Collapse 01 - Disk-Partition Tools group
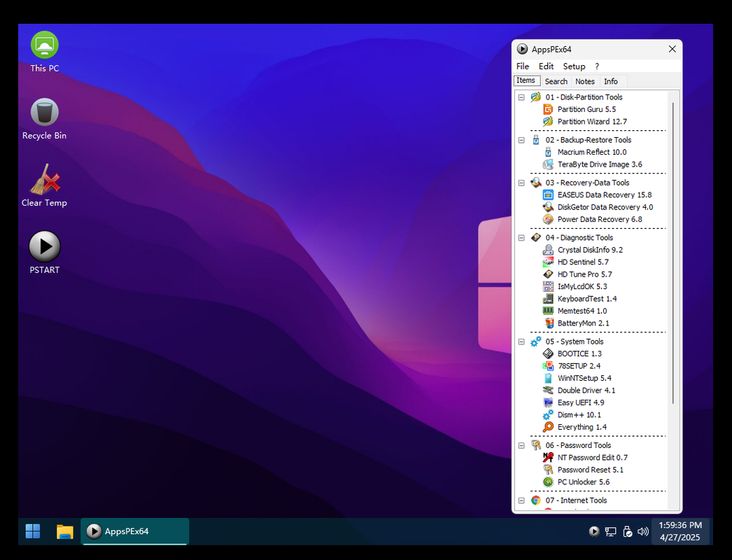 click(x=521, y=97)
